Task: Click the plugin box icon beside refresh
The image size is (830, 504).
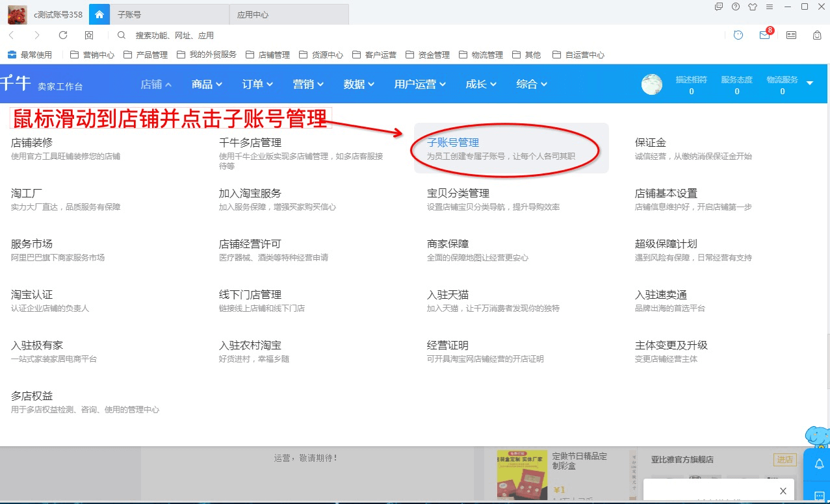Action: click(89, 35)
